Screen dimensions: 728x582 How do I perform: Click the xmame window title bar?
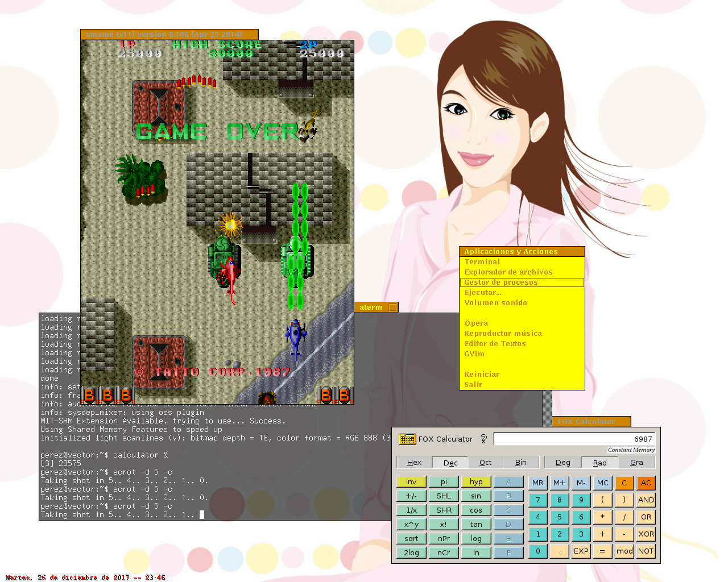[x=169, y=35]
